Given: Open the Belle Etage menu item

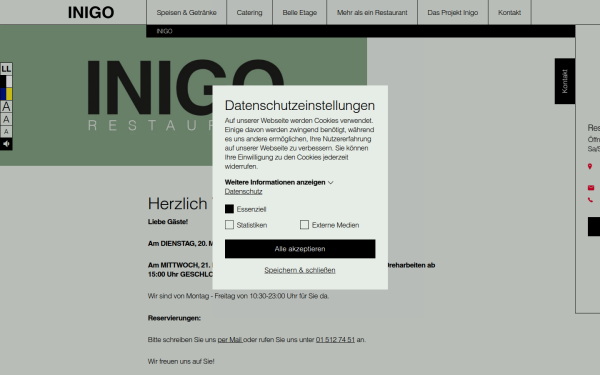Looking at the screenshot, I should 300,12.
